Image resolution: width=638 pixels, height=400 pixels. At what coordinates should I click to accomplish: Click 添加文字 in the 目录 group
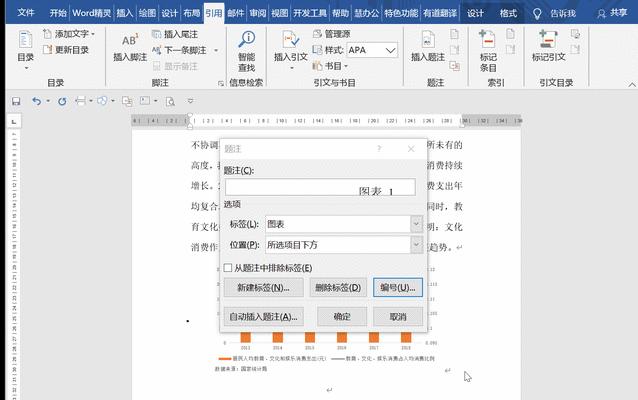pyautogui.click(x=69, y=34)
